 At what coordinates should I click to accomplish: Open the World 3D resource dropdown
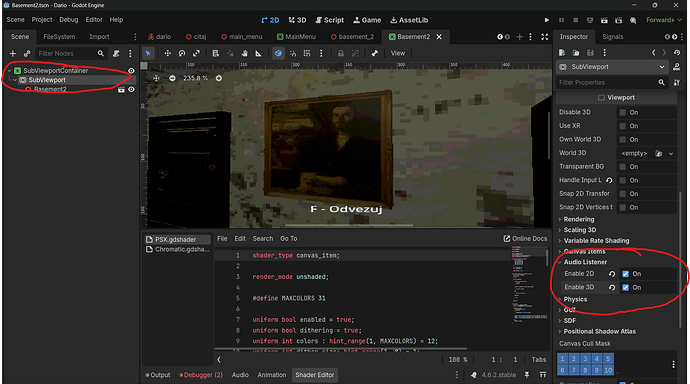point(671,154)
